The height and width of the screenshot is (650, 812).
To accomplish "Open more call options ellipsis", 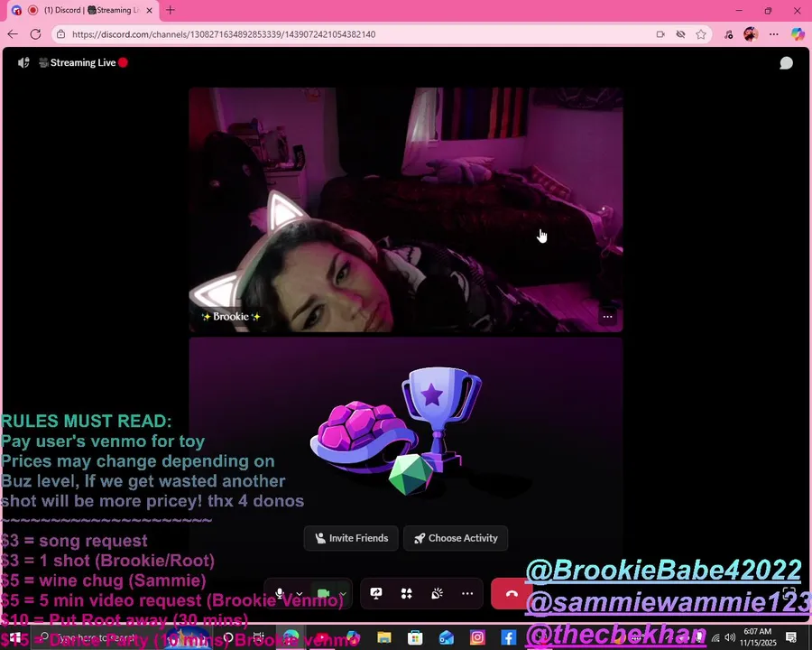I will [467, 593].
